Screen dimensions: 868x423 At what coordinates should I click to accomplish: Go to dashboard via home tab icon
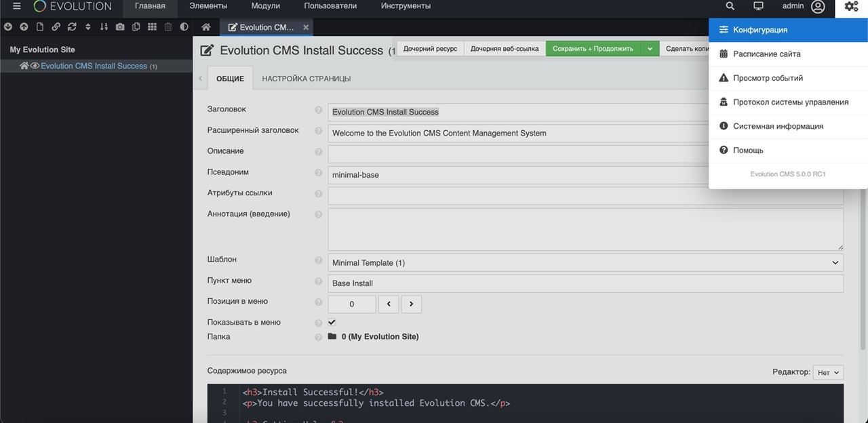206,27
